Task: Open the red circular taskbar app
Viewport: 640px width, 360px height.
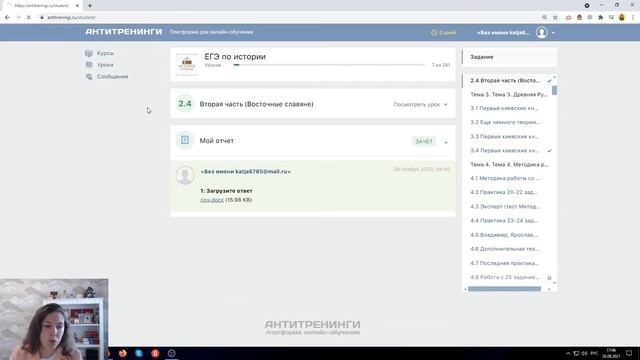Action: [x=155, y=353]
